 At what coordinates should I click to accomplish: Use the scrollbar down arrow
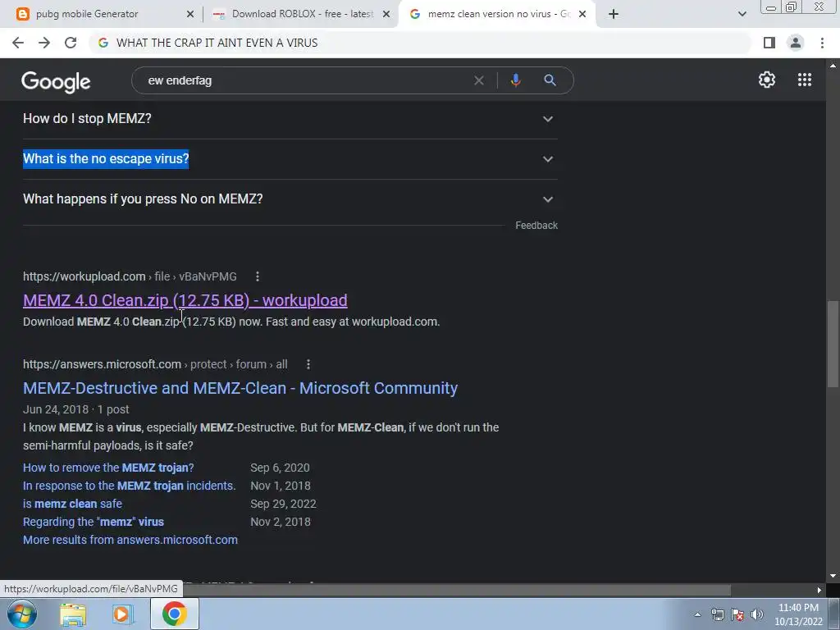pos(833,577)
